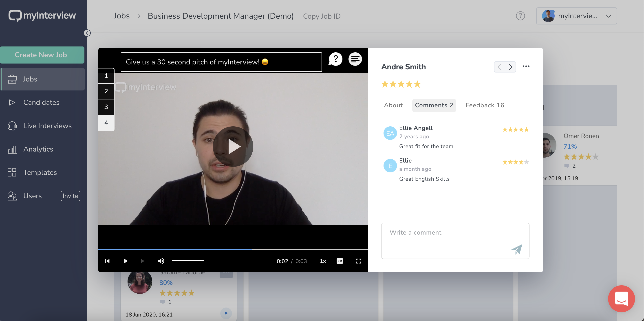
Task: Go to next candidate arrow
Action: click(x=510, y=67)
